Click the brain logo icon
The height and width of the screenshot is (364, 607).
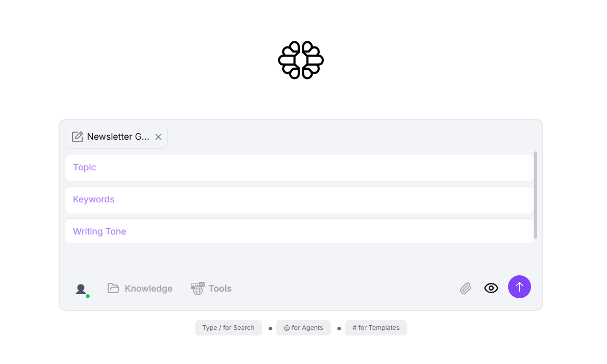[301, 60]
